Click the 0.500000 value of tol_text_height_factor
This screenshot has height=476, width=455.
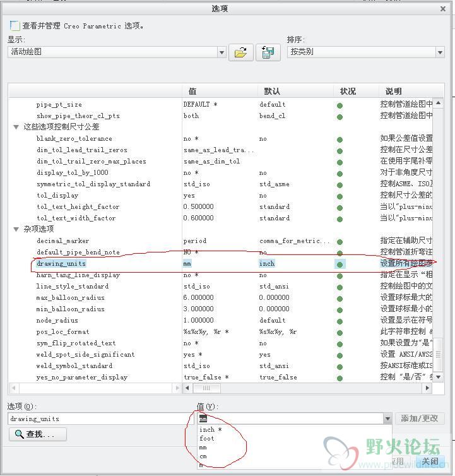coord(199,206)
